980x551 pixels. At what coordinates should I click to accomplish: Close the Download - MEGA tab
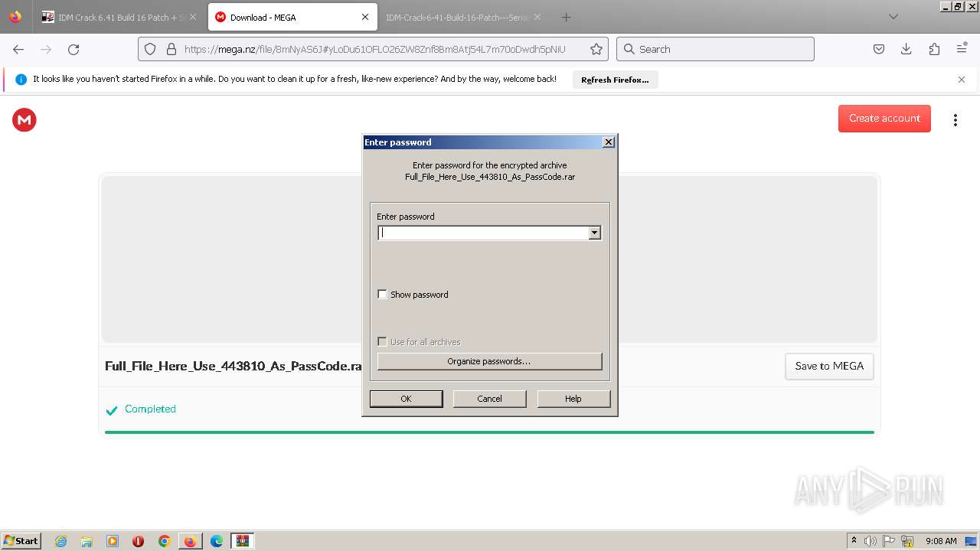[x=365, y=17]
